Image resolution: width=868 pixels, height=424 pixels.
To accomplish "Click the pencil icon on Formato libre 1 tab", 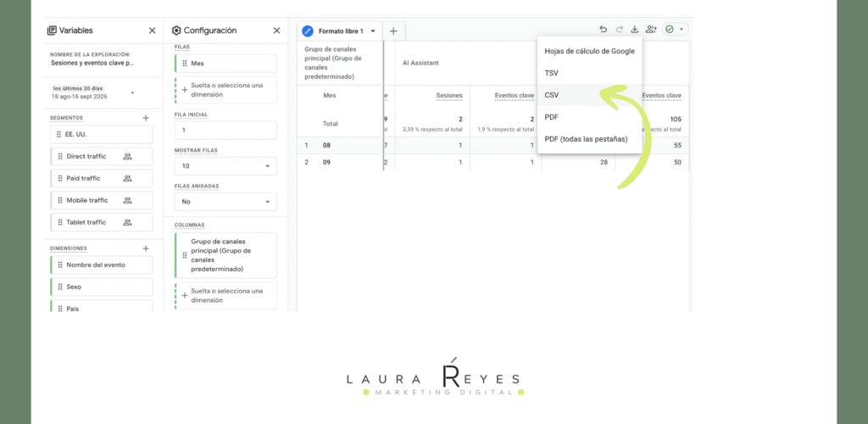I will 307,31.
